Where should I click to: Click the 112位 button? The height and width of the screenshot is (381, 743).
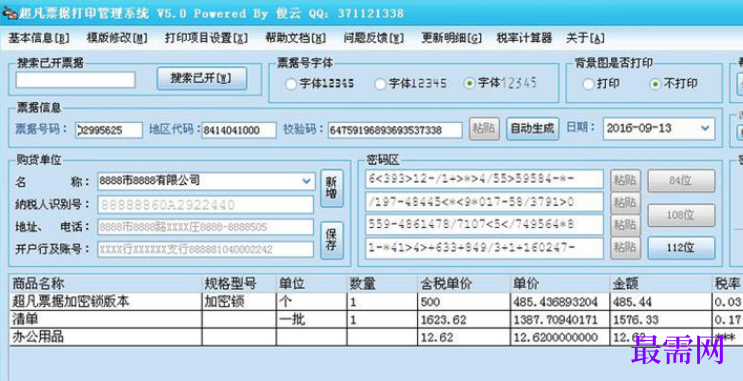click(x=681, y=248)
